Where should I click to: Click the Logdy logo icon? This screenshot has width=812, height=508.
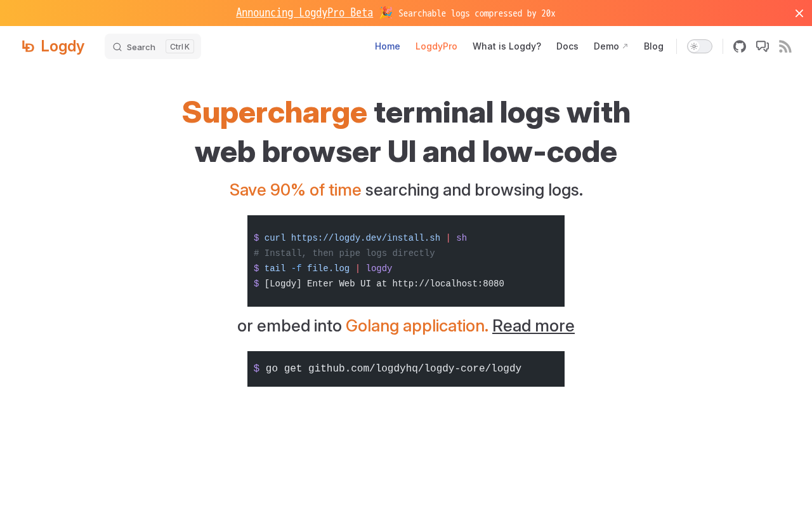tap(28, 46)
